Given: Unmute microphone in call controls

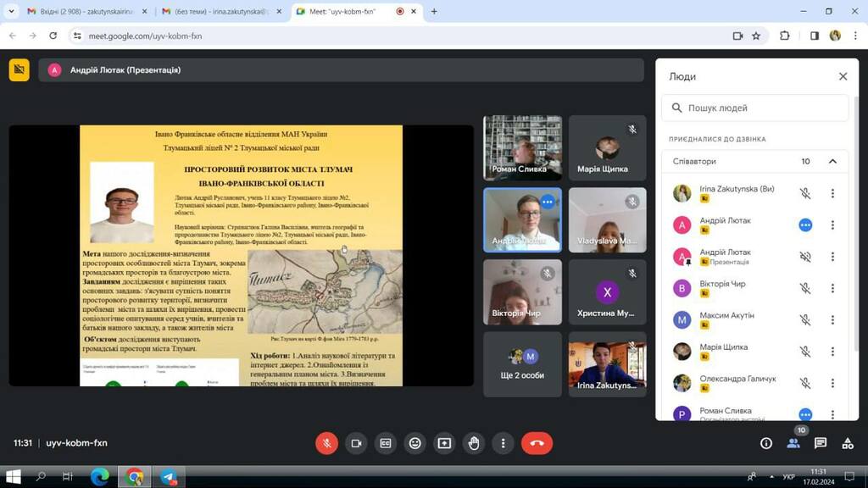Looking at the screenshot, I should click(x=326, y=443).
